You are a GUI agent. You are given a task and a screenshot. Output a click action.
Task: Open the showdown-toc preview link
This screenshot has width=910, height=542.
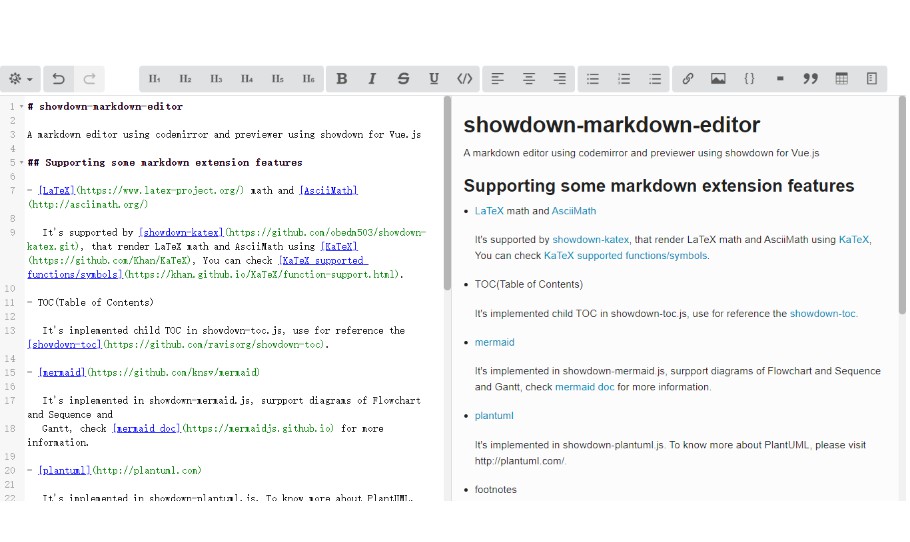coord(822,313)
